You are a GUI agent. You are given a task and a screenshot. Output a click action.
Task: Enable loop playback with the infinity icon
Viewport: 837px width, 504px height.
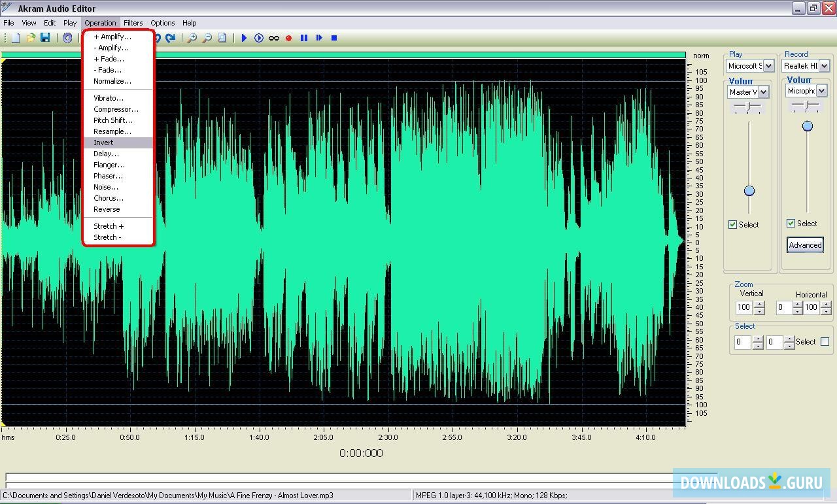click(x=274, y=38)
